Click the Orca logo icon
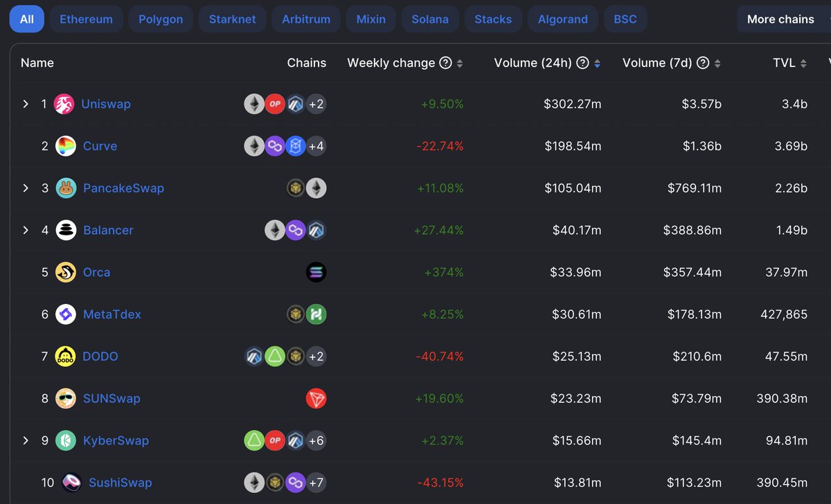 (66, 272)
